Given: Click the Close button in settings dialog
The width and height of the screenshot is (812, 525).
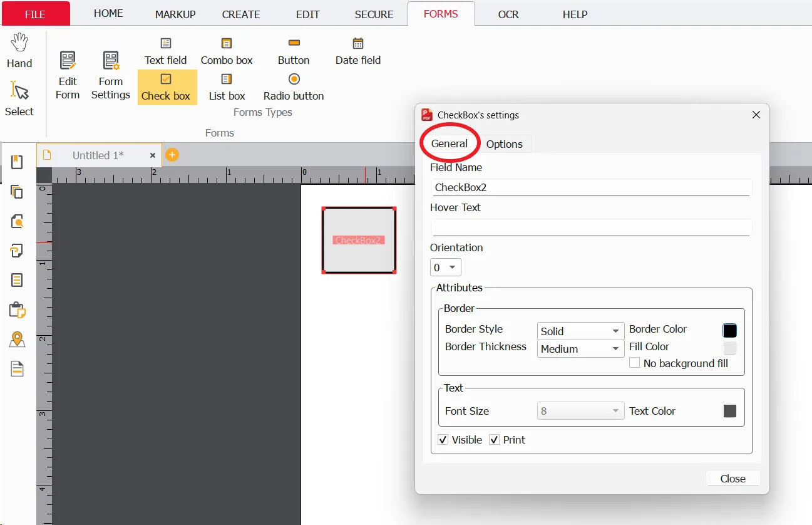Looking at the screenshot, I should coord(733,479).
